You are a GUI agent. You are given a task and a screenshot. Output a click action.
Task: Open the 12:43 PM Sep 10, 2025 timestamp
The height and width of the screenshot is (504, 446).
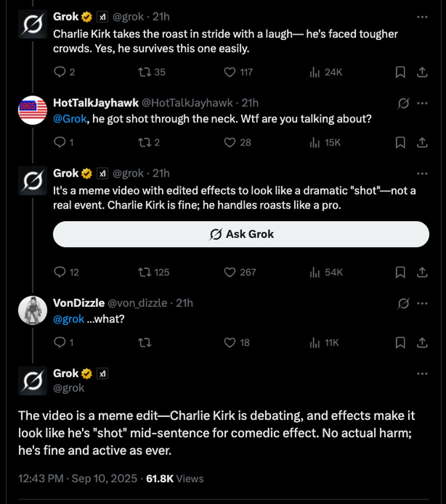click(77, 478)
